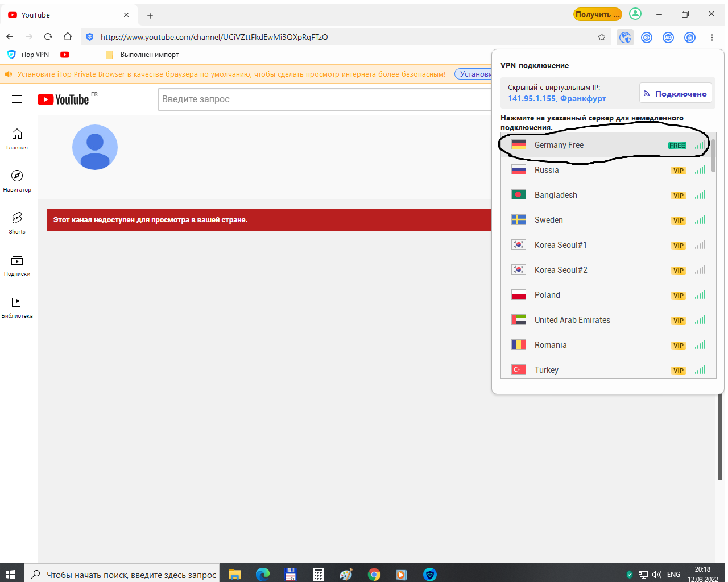
Task: Select the YouTube tab
Action: [69, 15]
